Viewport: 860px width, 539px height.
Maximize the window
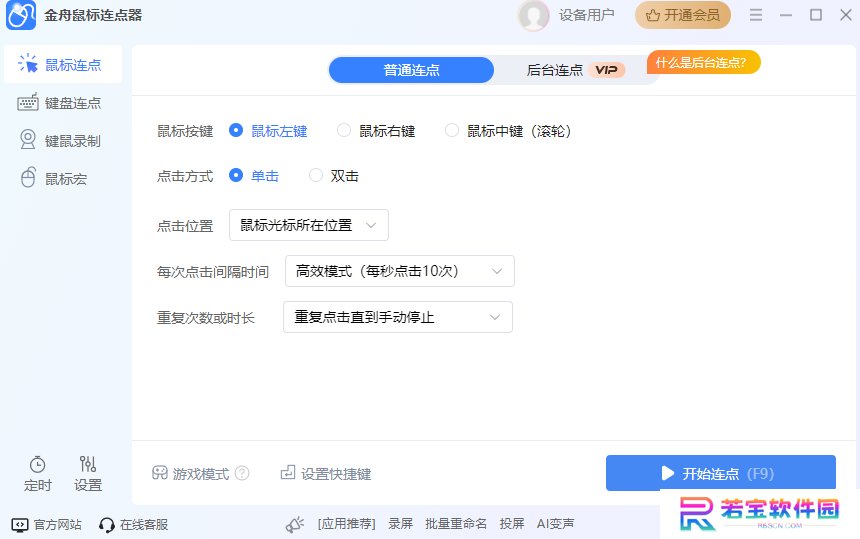pos(816,15)
